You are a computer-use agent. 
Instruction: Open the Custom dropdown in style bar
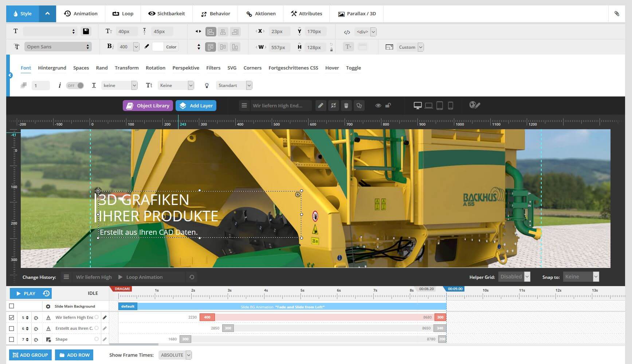410,47
